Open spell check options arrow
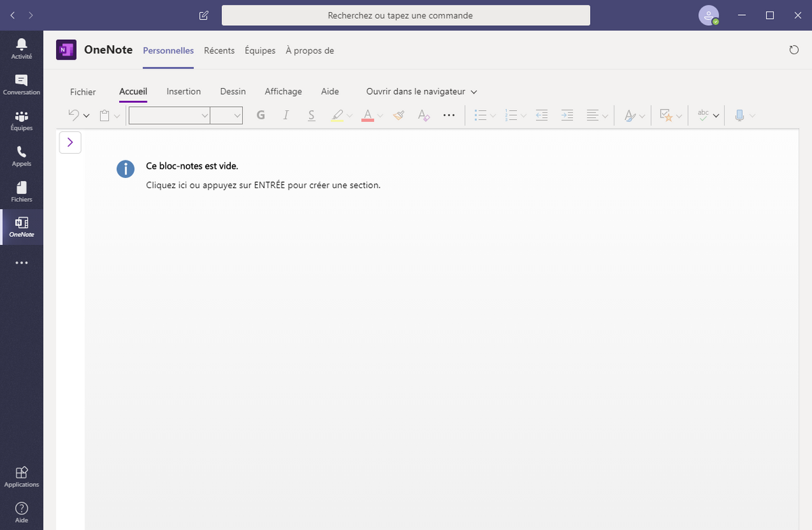Screen dimensions: 812x530 point(716,116)
